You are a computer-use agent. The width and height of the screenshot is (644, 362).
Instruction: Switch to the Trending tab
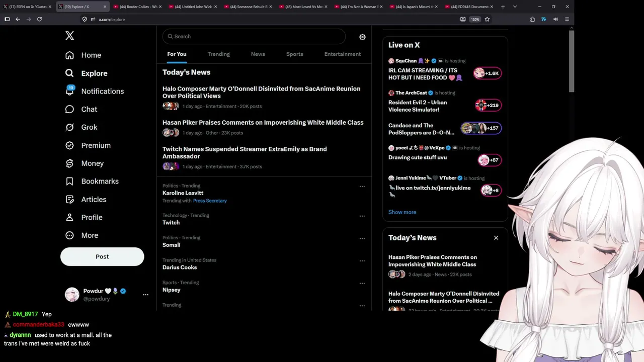(218, 54)
